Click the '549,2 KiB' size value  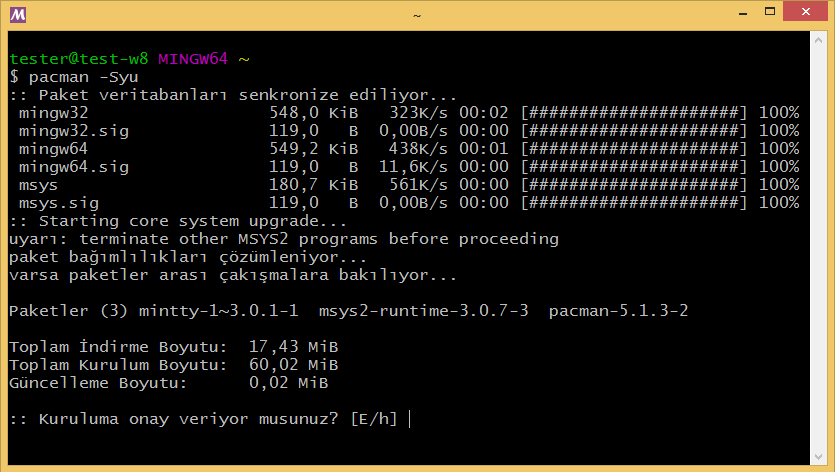[x=314, y=149]
